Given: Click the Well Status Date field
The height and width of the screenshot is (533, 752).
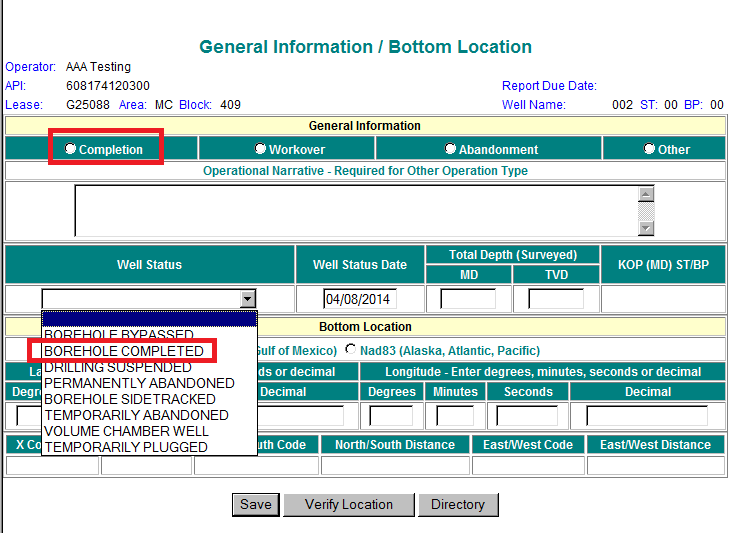Looking at the screenshot, I should tap(359, 299).
